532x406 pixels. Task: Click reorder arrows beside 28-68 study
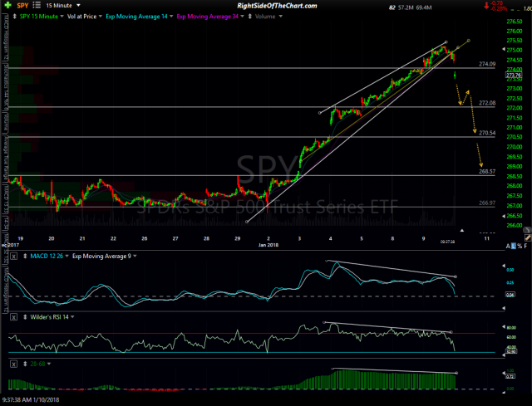pyautogui.click(x=25, y=364)
